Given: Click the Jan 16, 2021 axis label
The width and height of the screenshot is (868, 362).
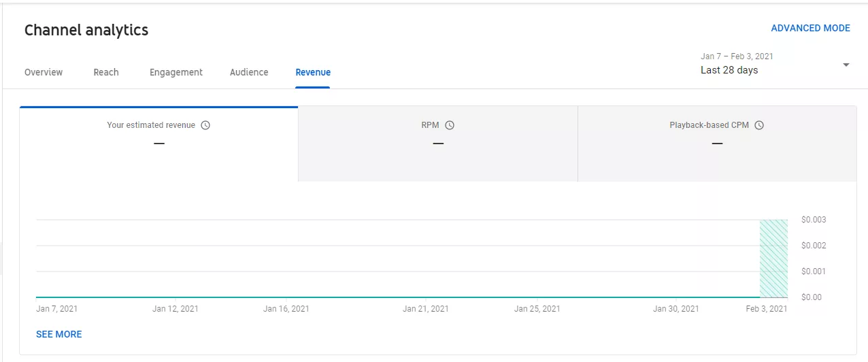Looking at the screenshot, I should (286, 309).
